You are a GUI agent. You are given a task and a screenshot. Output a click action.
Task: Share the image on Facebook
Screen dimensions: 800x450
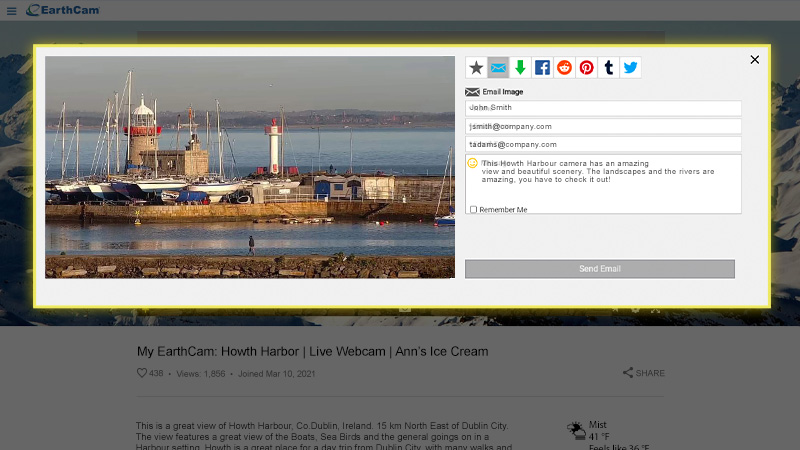point(542,67)
